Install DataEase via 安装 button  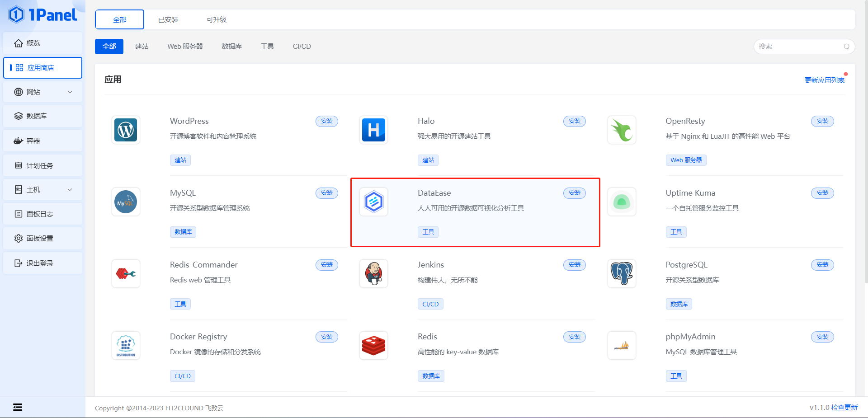574,193
